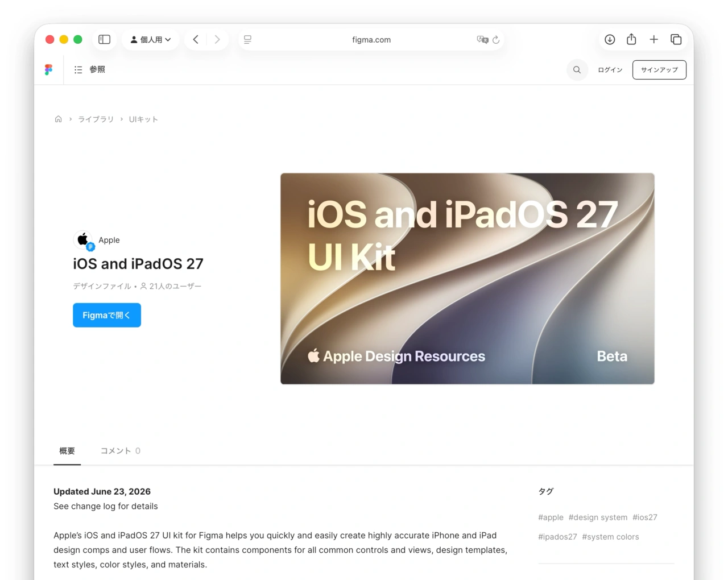This screenshot has height=580, width=728.
Task: Reload the page with refresh icon
Action: pyautogui.click(x=496, y=40)
